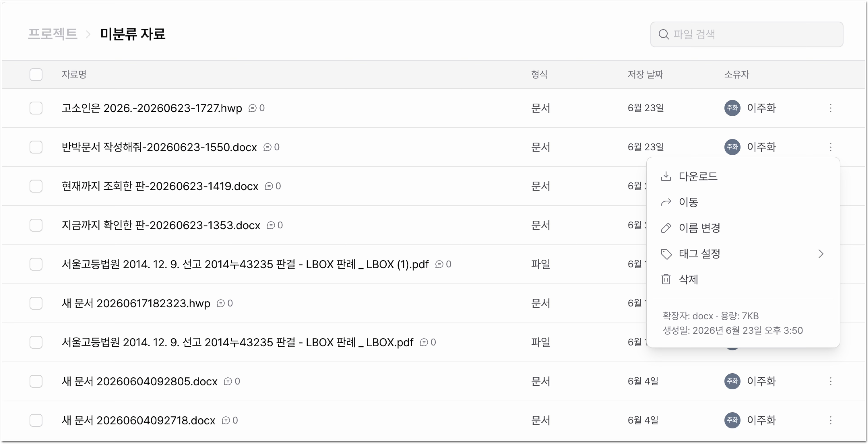
Task: Click the comment icon next to 반박문서 작성해줘 file
Action: [x=267, y=147]
